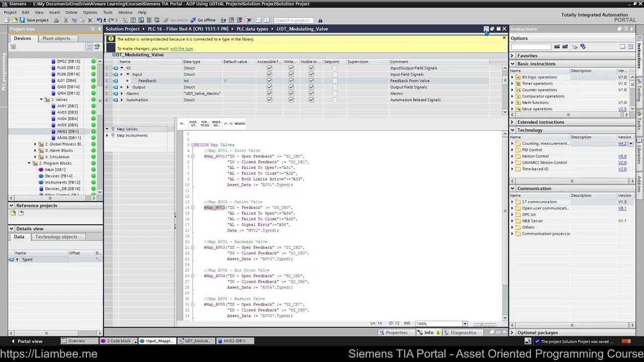The image size is (644, 362).
Task: Click the Open project folder icon
Action: [14, 20]
